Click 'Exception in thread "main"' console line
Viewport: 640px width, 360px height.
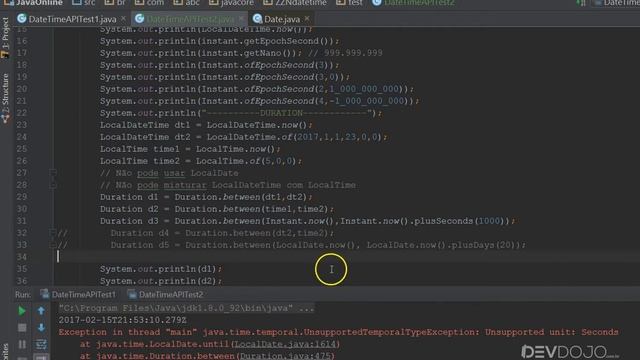(128, 332)
